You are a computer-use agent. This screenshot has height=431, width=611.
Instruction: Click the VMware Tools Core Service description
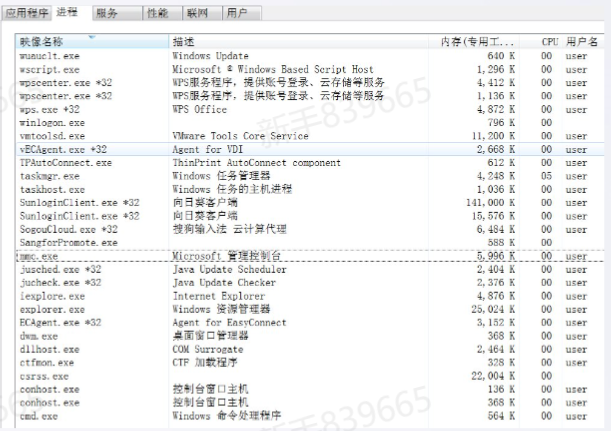point(240,136)
